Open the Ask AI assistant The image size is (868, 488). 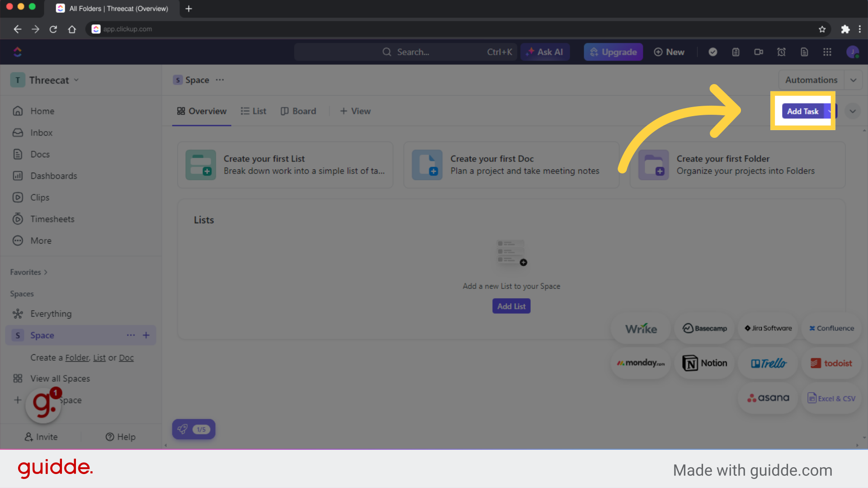tap(545, 52)
